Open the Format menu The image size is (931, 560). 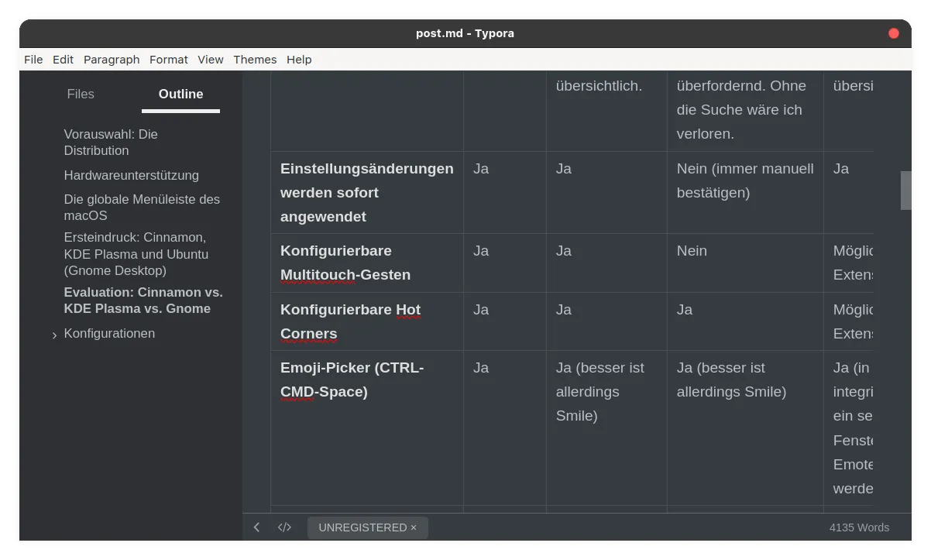tap(169, 60)
